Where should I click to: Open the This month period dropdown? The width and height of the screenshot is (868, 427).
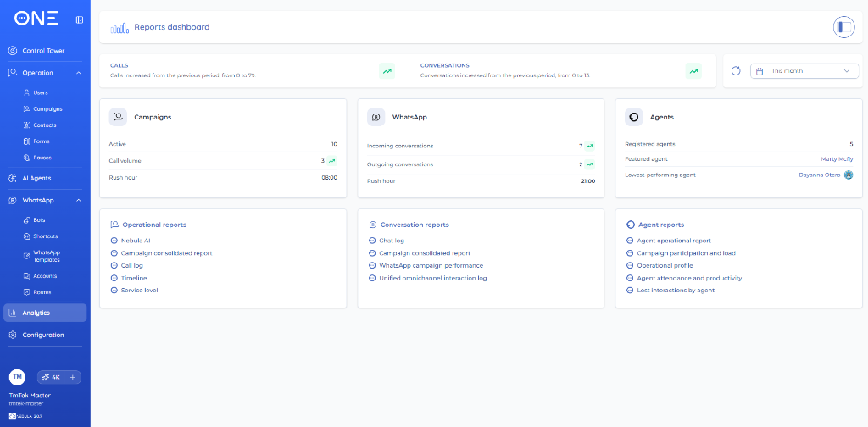tap(804, 71)
